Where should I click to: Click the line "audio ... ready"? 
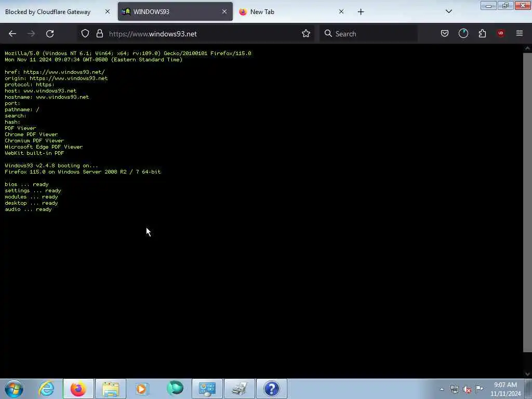pyautogui.click(x=28, y=209)
